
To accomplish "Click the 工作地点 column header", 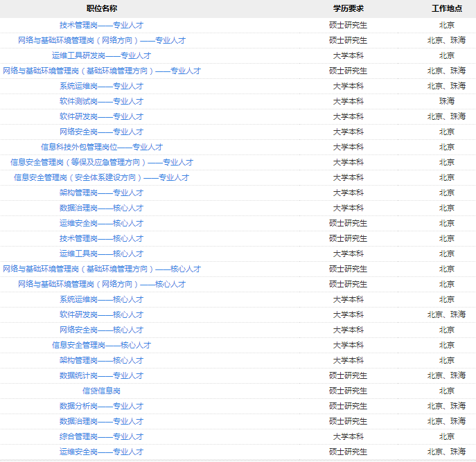I will [446, 8].
